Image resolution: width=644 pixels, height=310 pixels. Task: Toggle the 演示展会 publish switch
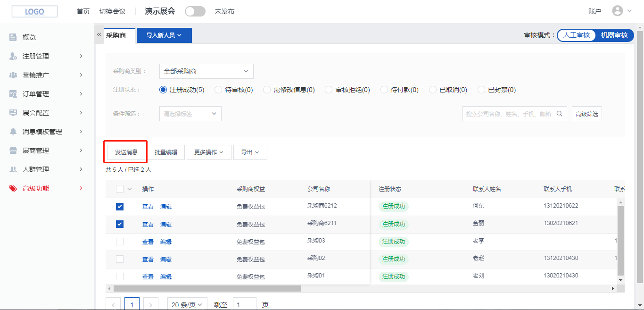click(x=195, y=11)
